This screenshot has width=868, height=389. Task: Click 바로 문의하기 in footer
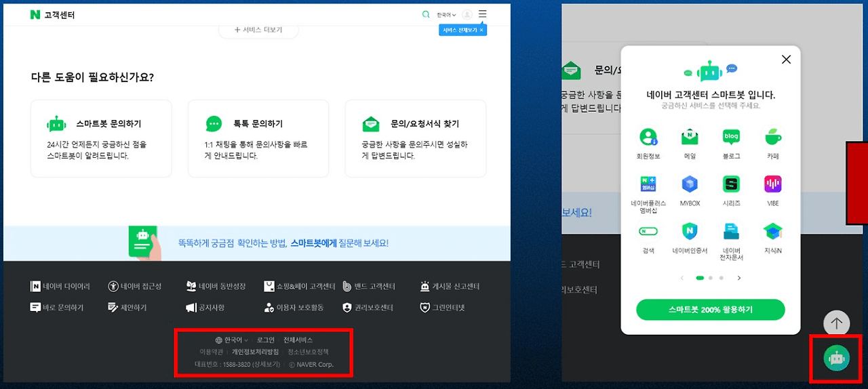pos(57,308)
